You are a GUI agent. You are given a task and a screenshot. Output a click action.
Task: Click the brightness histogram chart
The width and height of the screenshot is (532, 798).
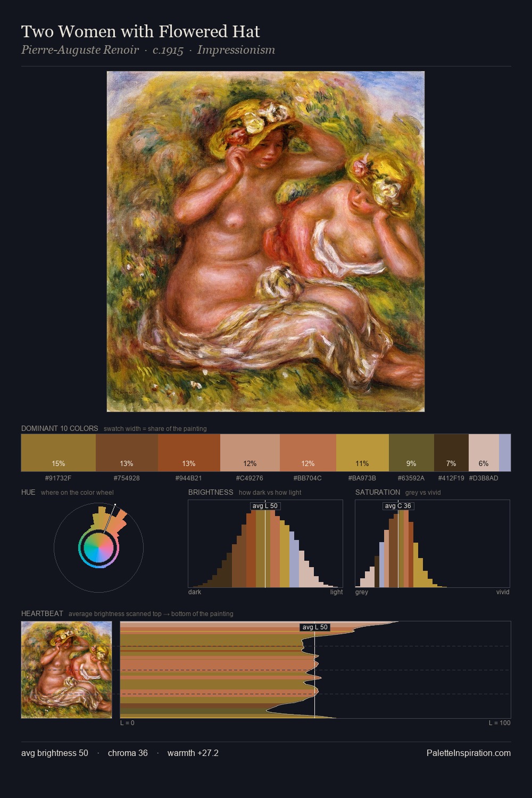[265, 544]
